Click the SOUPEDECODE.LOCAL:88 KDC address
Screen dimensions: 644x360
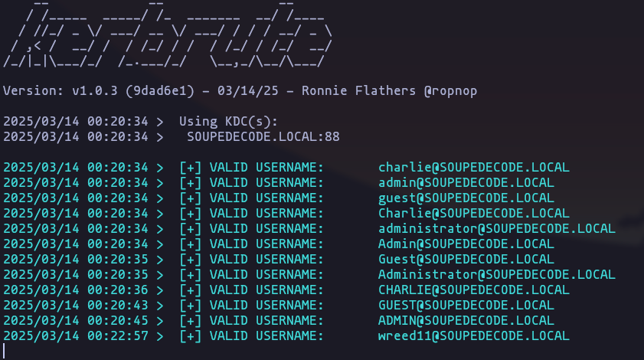(x=263, y=137)
